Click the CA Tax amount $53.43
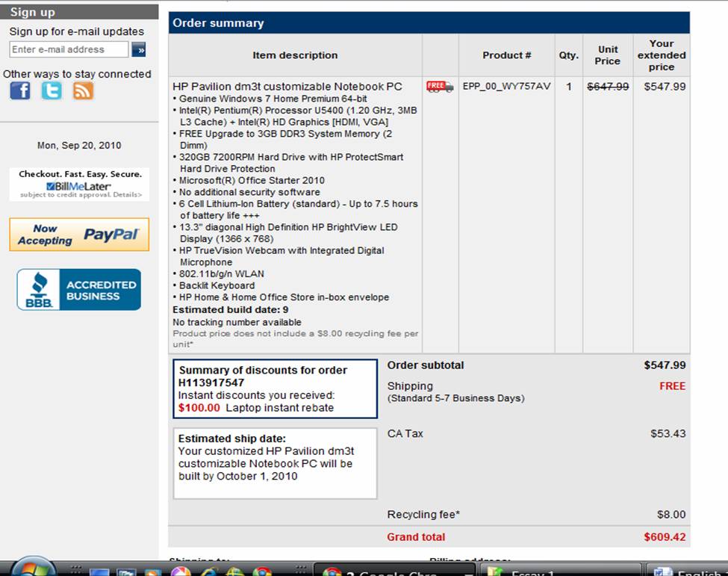 coord(668,433)
